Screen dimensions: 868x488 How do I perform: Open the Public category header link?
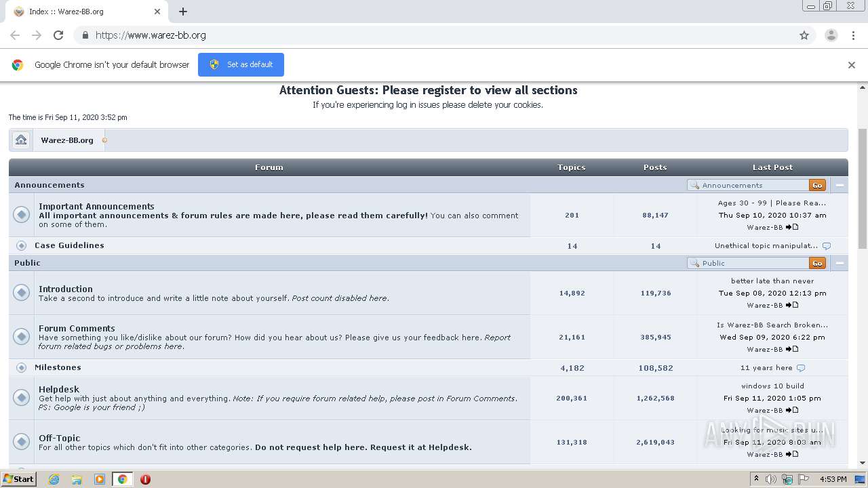click(x=27, y=263)
